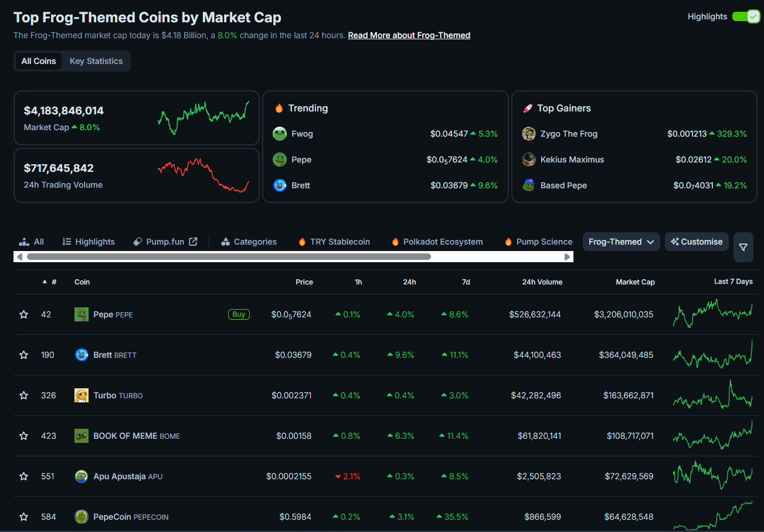
Task: Click the Zygo The Frog icon
Action: 529,134
